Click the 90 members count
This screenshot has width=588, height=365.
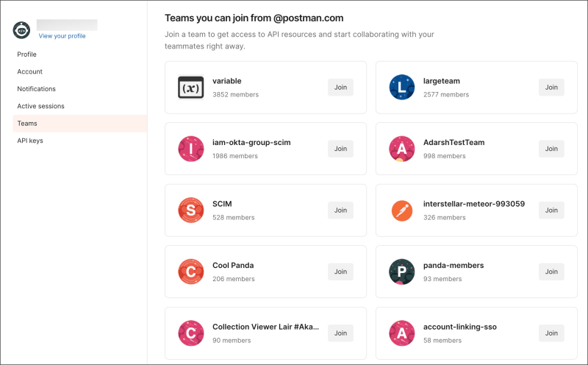click(232, 341)
